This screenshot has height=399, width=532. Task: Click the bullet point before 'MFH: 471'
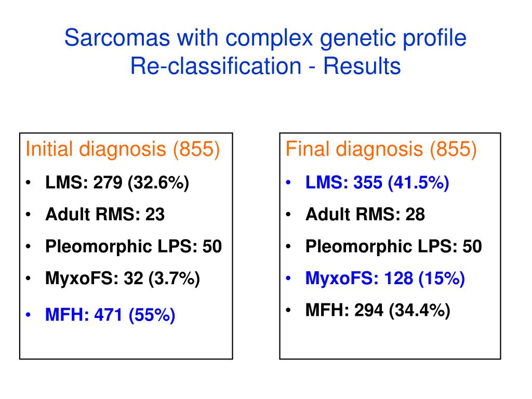point(28,315)
